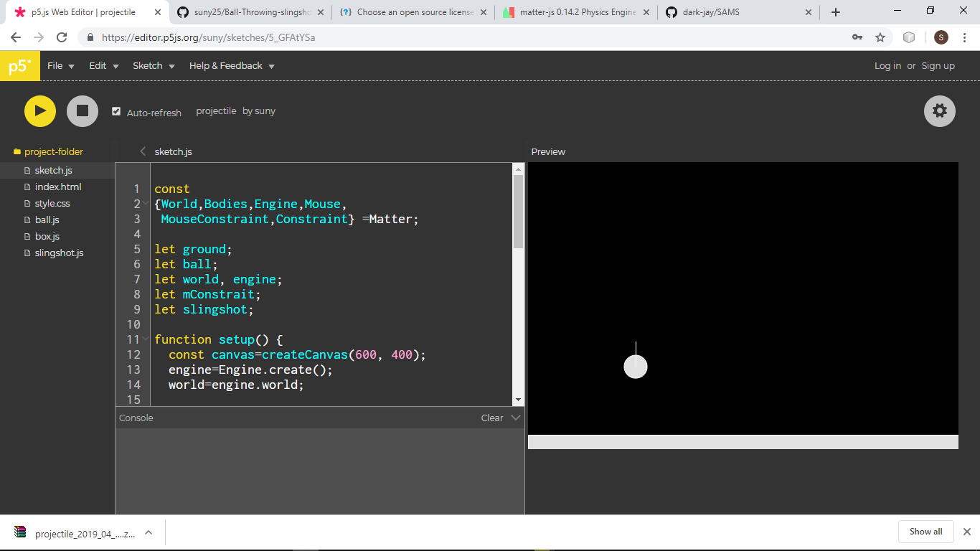The image size is (980, 551).
Task: Open the File menu
Action: 56,65
